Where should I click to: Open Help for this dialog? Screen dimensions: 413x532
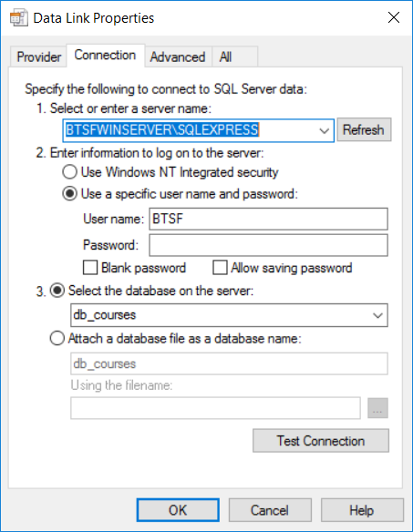point(362,510)
